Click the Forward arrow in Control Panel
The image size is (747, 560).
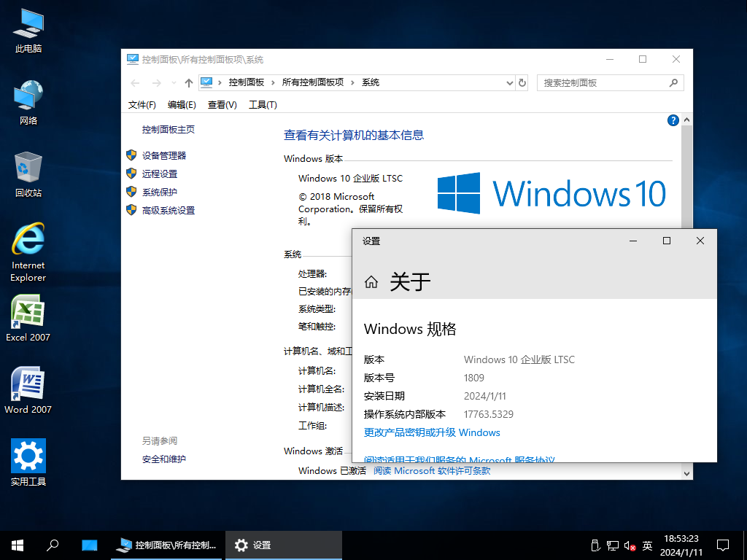(x=156, y=83)
